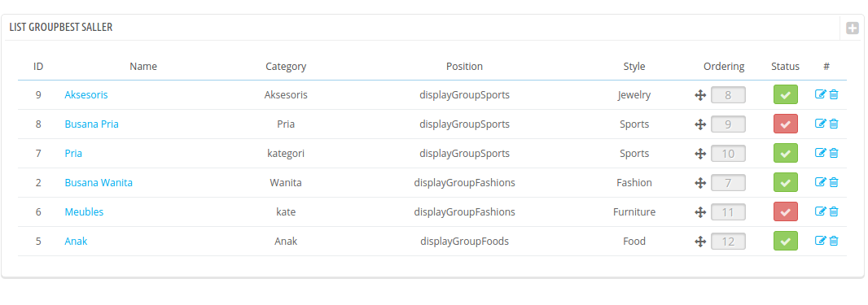Open the Busana Wanita link
The width and height of the screenshot is (868, 305).
(99, 183)
